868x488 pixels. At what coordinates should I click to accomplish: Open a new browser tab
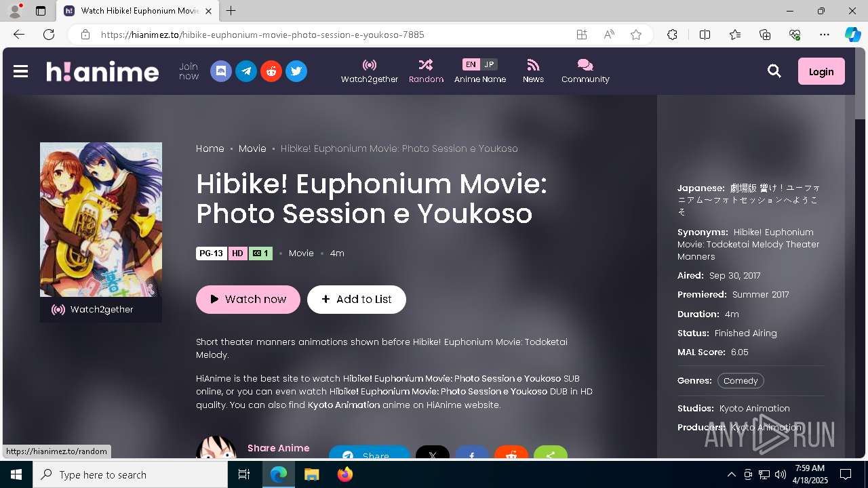pyautogui.click(x=231, y=11)
